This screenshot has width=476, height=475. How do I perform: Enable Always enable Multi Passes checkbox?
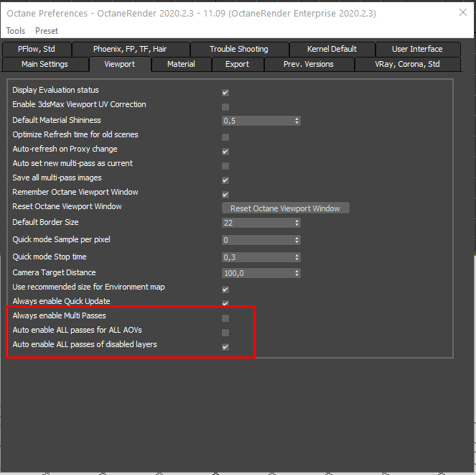pyautogui.click(x=225, y=318)
